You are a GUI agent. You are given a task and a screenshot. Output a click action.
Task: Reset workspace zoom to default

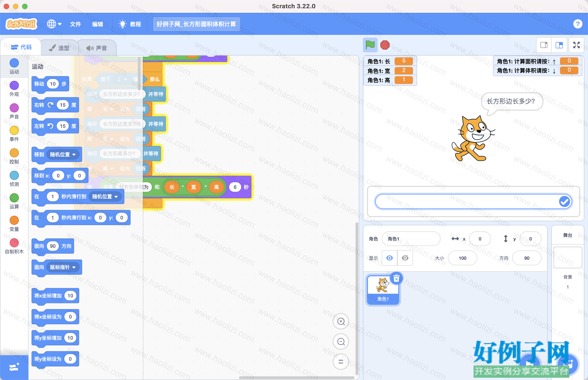[x=341, y=361]
